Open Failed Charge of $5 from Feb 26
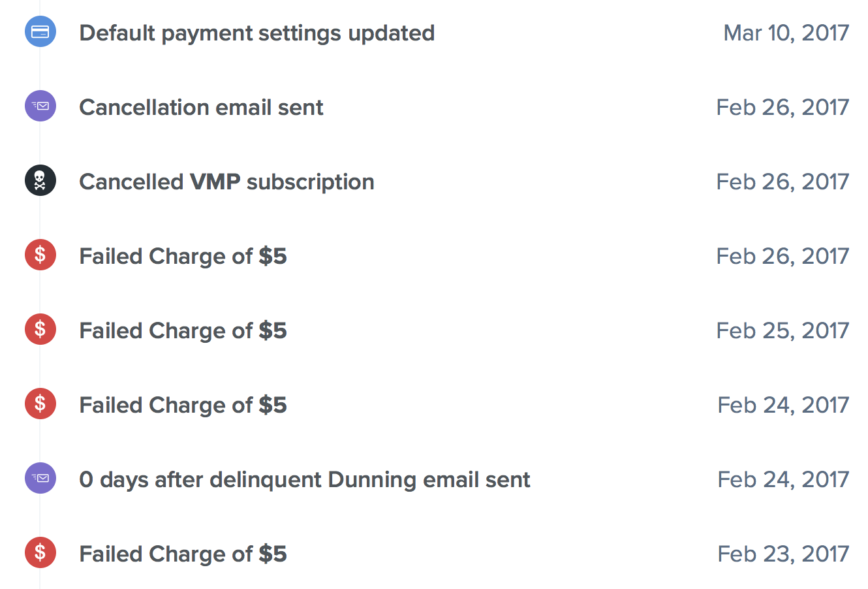 tap(183, 256)
